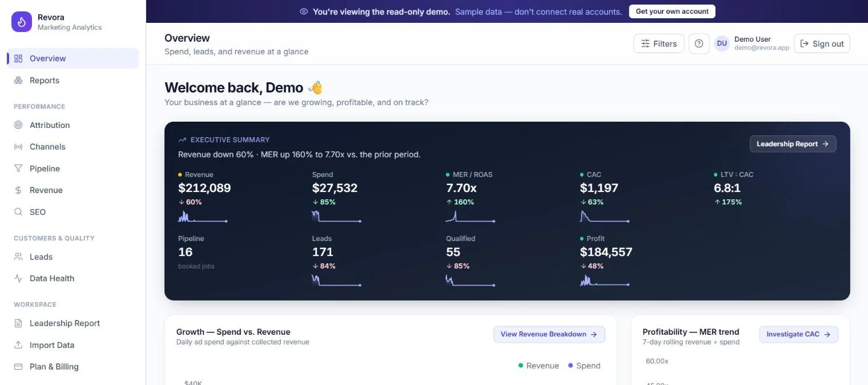Click the Leads sparkline in summary
868x385 pixels.
[x=337, y=280]
